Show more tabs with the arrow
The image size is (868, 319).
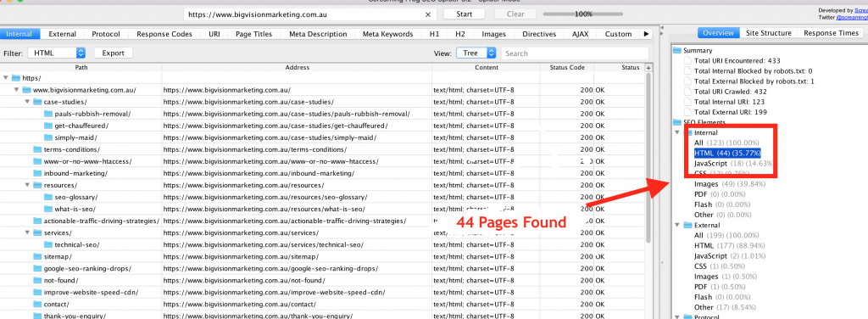pyautogui.click(x=645, y=34)
